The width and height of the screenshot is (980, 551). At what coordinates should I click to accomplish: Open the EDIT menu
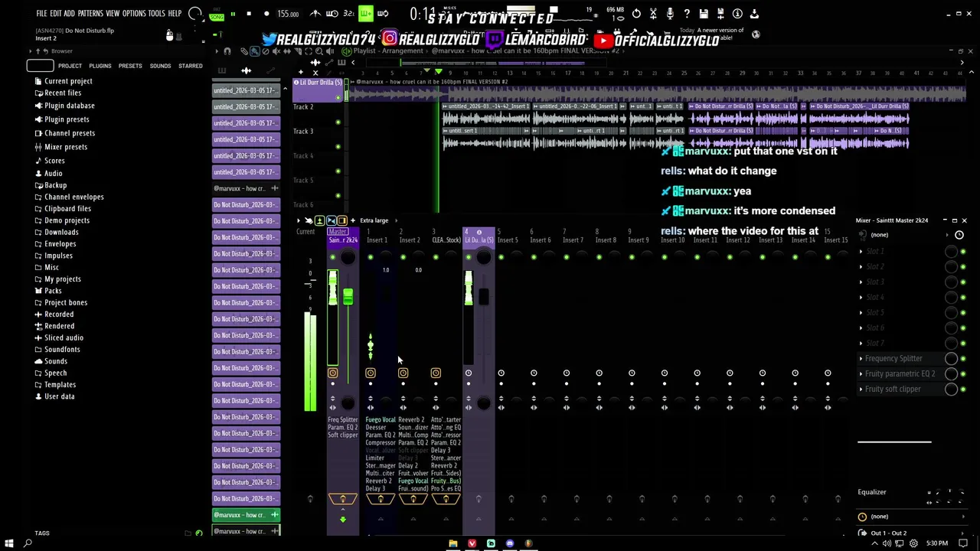point(56,14)
